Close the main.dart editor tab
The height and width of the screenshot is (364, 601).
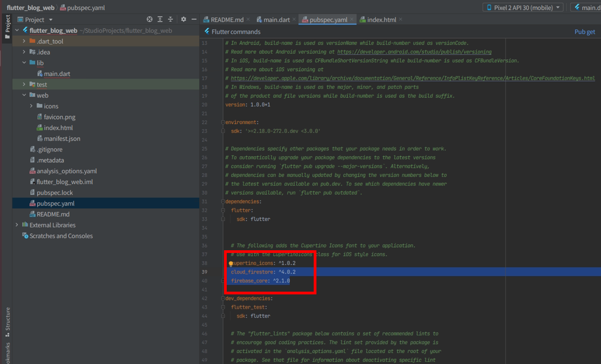tap(294, 20)
